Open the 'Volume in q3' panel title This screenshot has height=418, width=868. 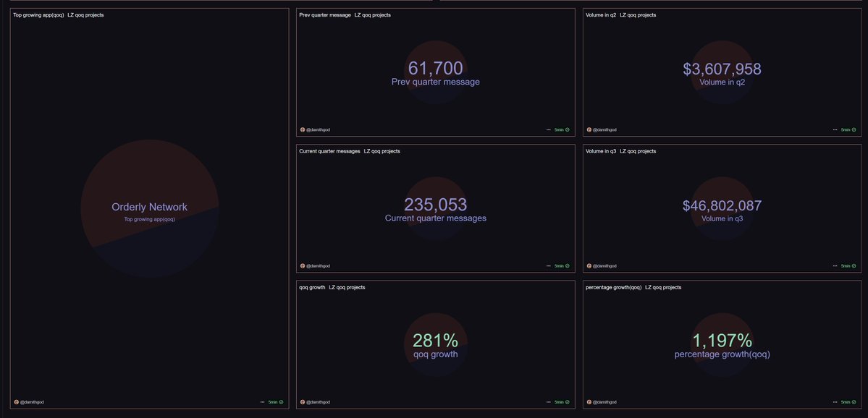(601, 151)
